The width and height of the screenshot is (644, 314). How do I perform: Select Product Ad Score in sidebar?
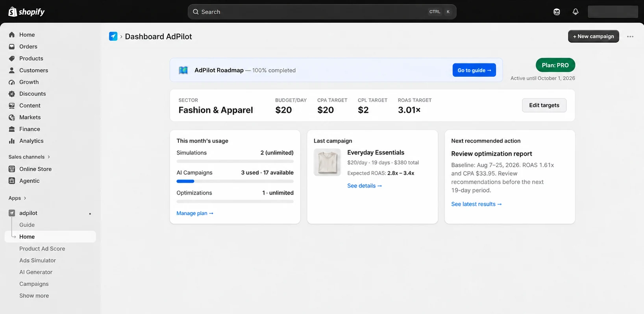pyautogui.click(x=42, y=248)
